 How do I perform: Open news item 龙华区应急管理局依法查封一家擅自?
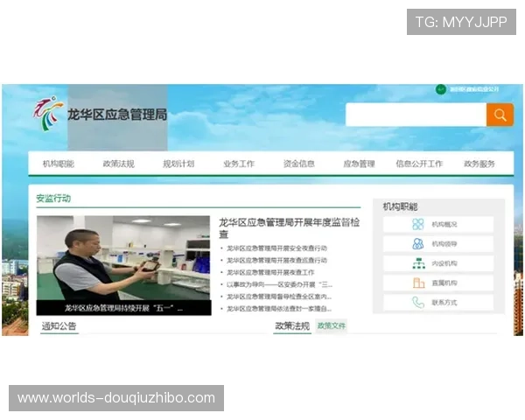[279, 309]
